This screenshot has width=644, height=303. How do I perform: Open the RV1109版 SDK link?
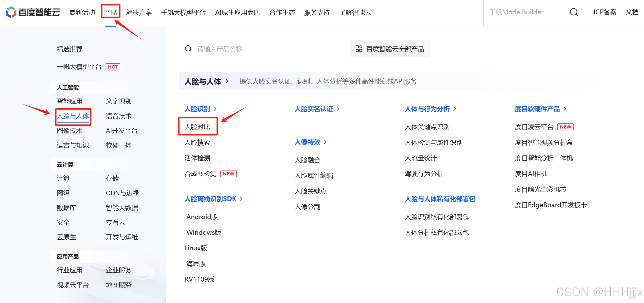[200, 279]
